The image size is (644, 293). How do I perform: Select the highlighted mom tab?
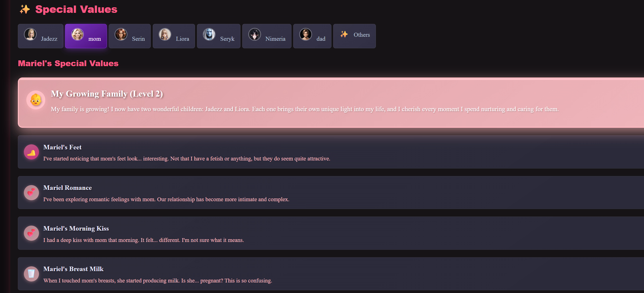(86, 36)
